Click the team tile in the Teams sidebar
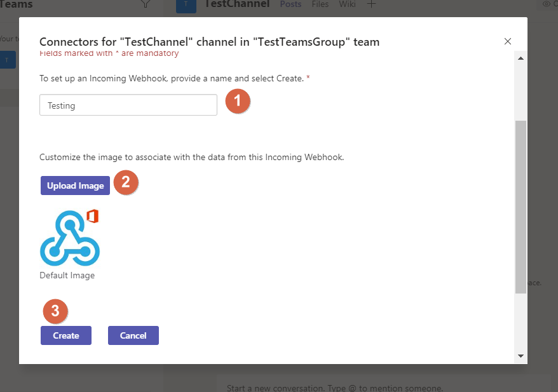The width and height of the screenshot is (558, 392). pos(7,60)
